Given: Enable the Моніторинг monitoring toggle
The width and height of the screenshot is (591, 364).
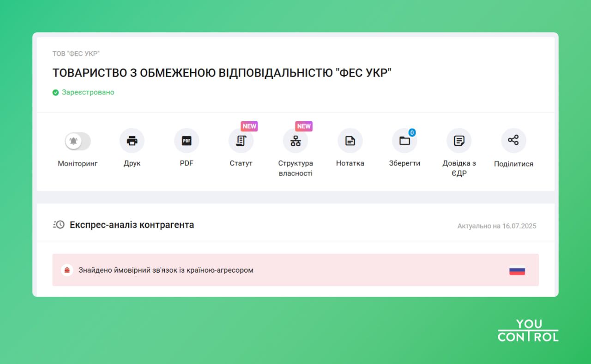Looking at the screenshot, I should tap(78, 140).
